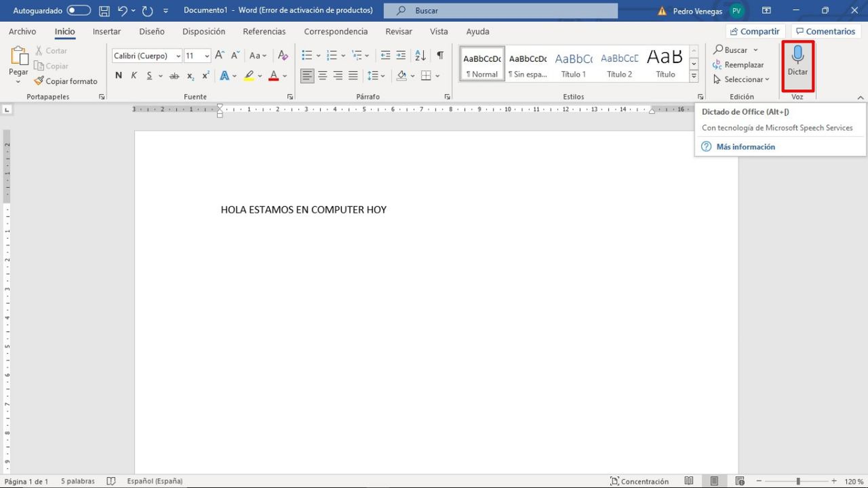The width and height of the screenshot is (868, 488).
Task: Apply yellow highlight color
Action: point(249,76)
